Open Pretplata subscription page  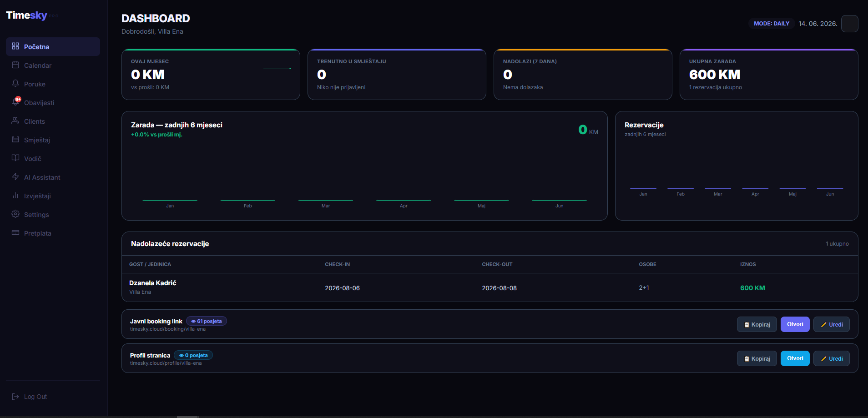53,233
